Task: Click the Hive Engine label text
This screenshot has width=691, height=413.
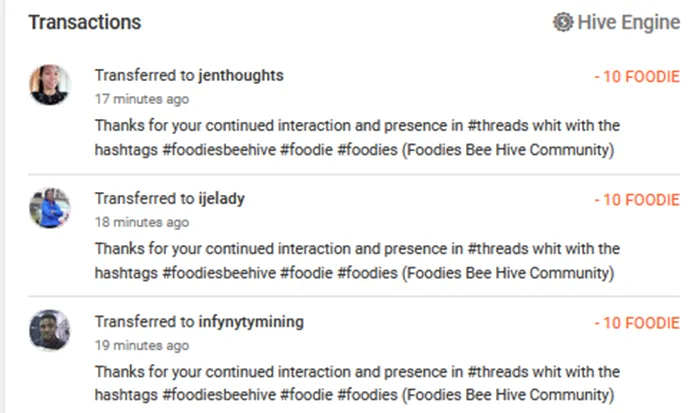Action: (x=628, y=22)
